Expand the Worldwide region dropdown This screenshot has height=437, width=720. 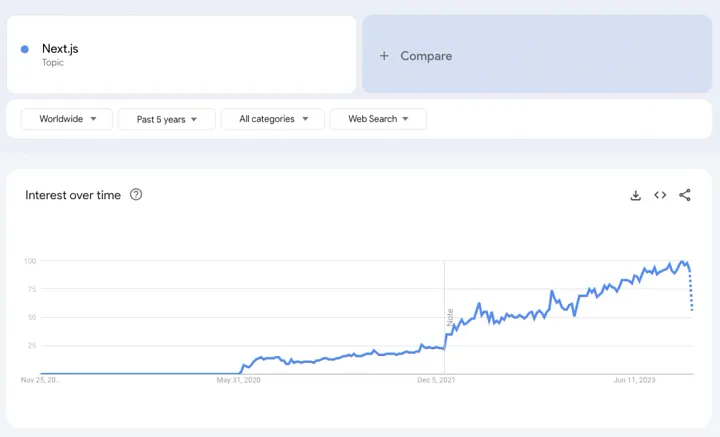point(66,119)
